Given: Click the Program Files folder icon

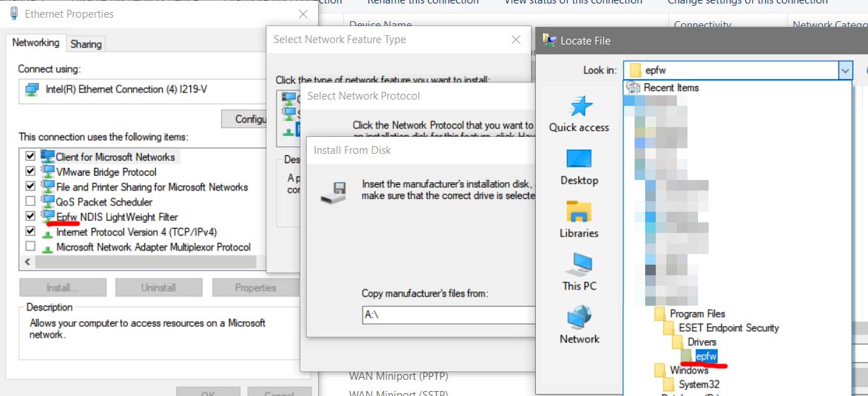Looking at the screenshot, I should pos(660,313).
